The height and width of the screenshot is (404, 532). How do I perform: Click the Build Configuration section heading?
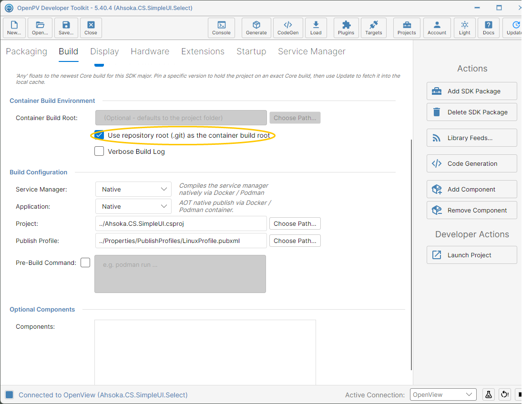click(38, 172)
